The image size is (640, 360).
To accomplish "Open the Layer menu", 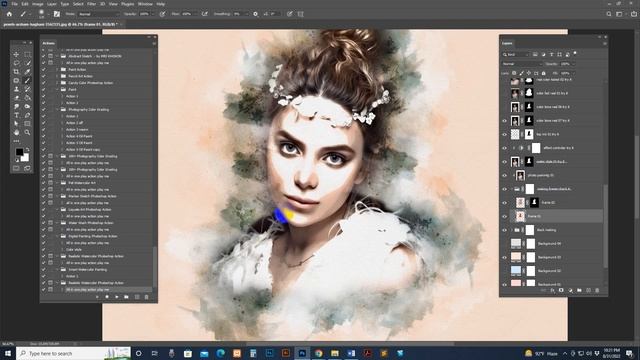I will 52,4.
